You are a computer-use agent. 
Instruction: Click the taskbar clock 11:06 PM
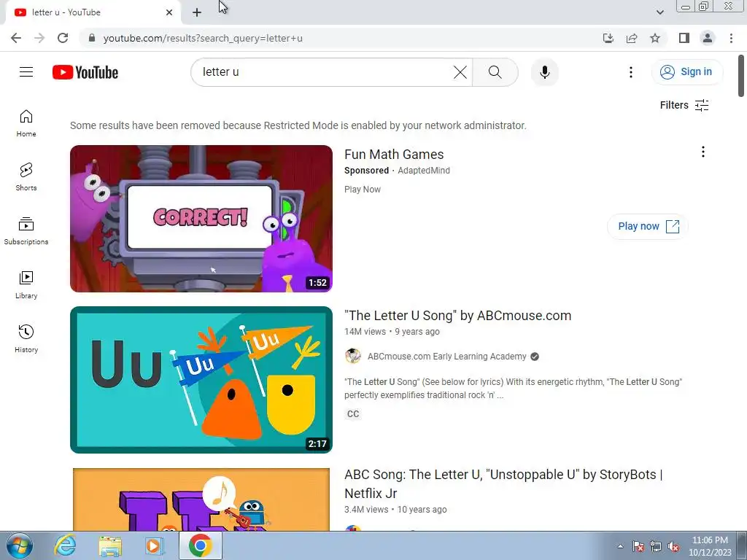(x=710, y=540)
